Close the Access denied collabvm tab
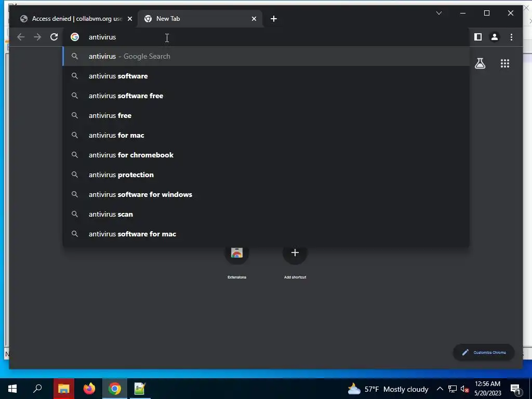 click(x=129, y=19)
